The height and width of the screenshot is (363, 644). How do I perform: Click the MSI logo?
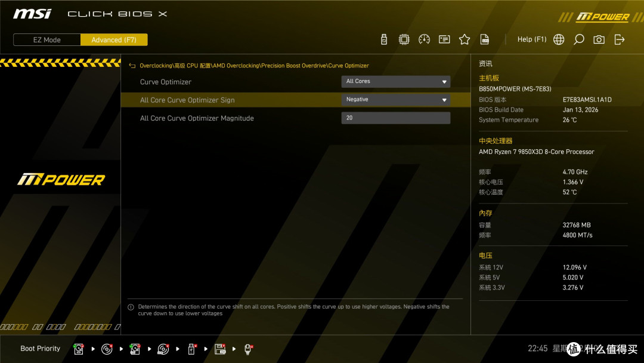[32, 14]
